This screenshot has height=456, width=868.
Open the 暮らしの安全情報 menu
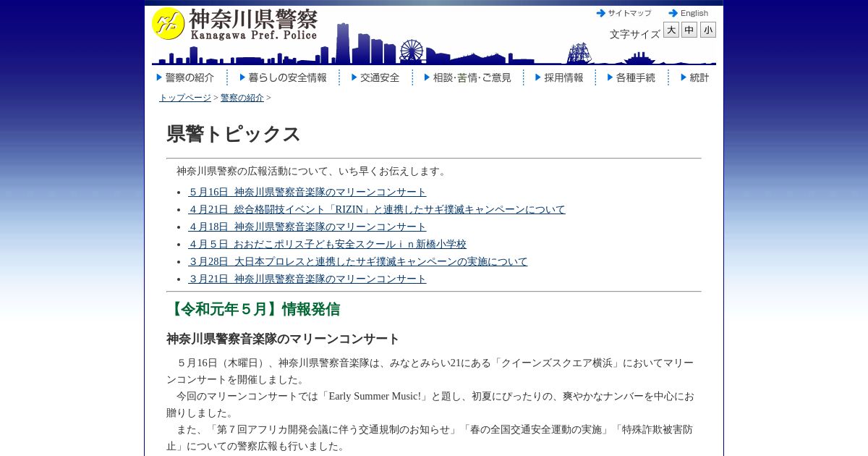click(283, 77)
